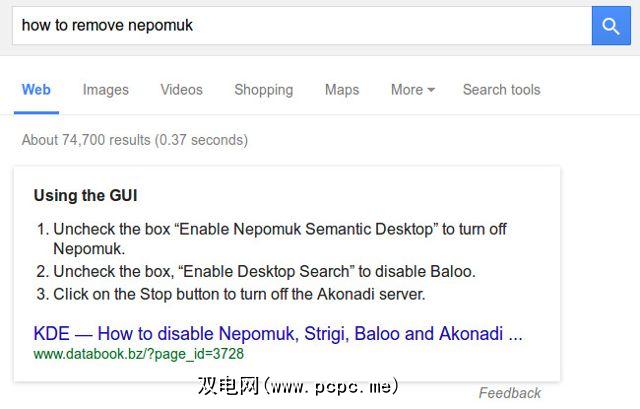640x409 pixels.
Task: Focus the search box containing "how to remove nepomuk"
Action: (300, 26)
